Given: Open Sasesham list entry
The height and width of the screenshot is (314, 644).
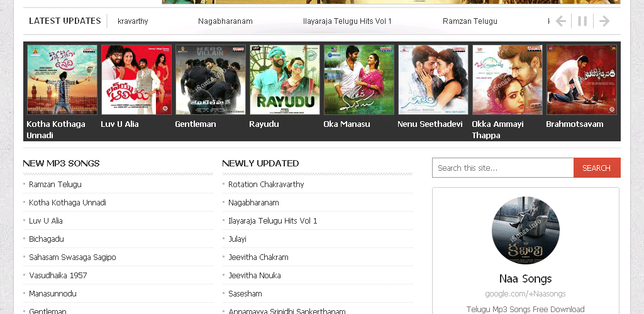Looking at the screenshot, I should (245, 293).
